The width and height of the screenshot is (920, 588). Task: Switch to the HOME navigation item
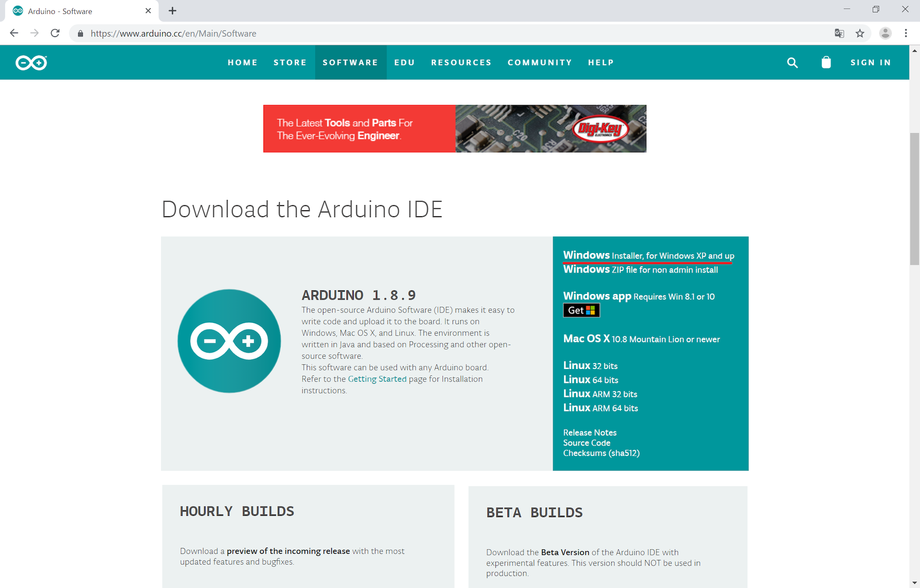243,62
